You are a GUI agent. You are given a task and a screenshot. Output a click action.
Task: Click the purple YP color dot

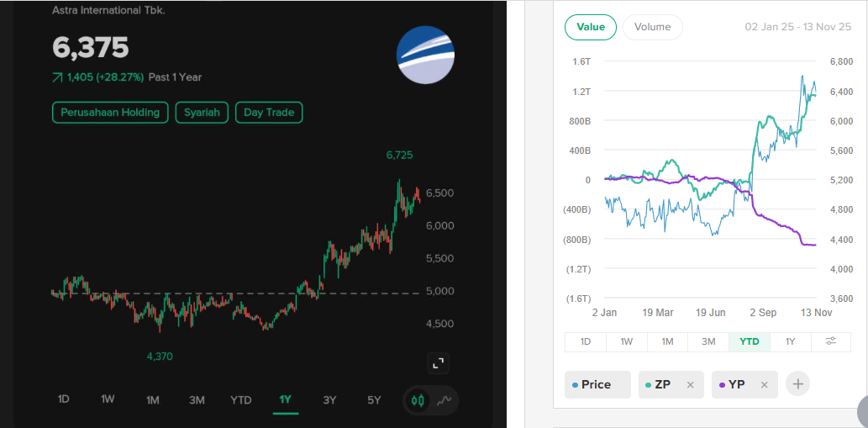pyautogui.click(x=723, y=385)
